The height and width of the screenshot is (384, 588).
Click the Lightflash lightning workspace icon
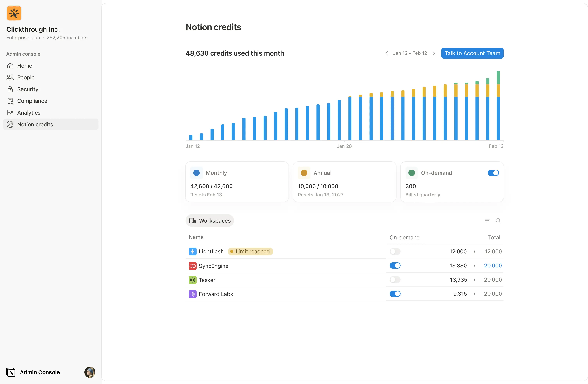point(192,251)
